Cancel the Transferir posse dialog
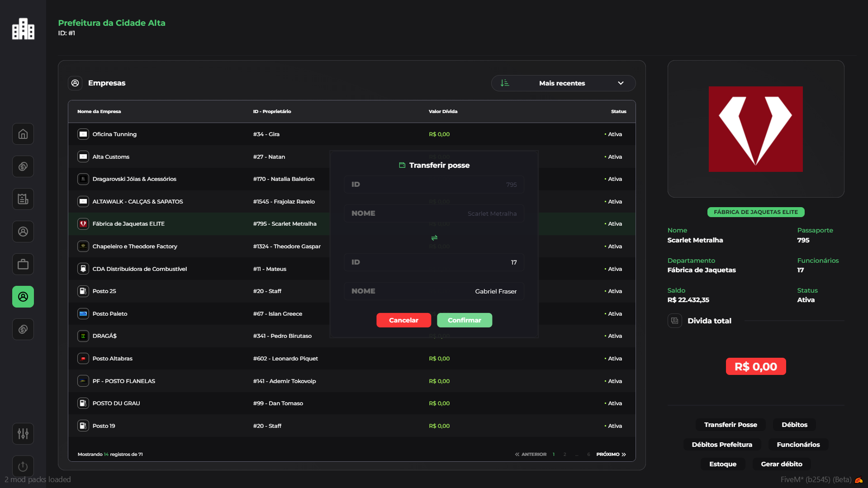This screenshot has width=868, height=488. click(403, 320)
